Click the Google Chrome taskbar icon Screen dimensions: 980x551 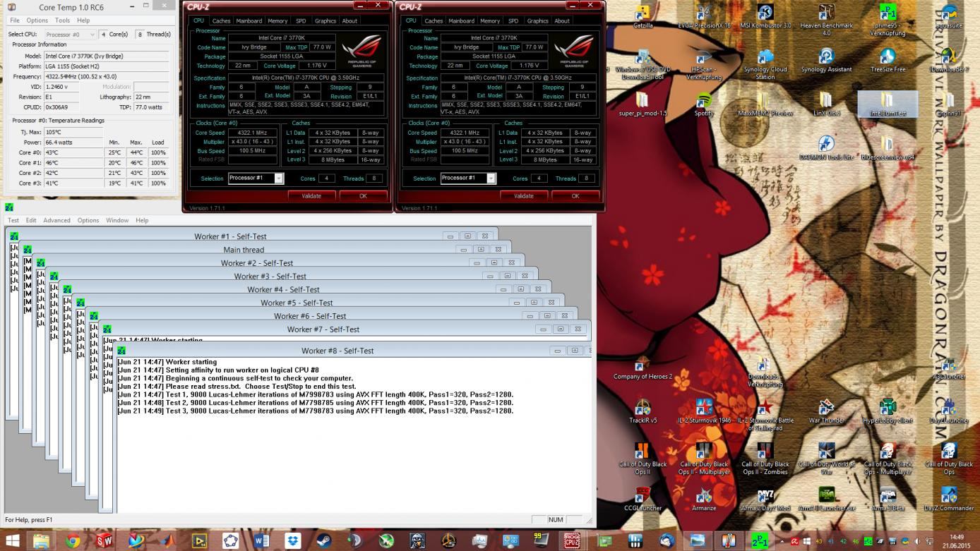(73, 541)
